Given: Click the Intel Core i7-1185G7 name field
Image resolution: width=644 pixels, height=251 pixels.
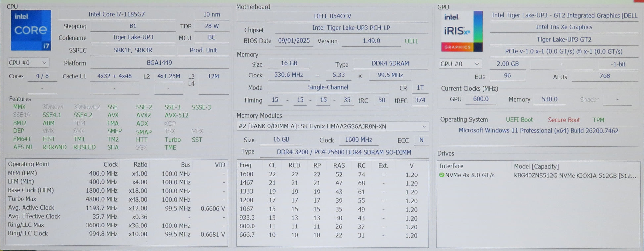Looking at the screenshot, I should coord(116,14).
